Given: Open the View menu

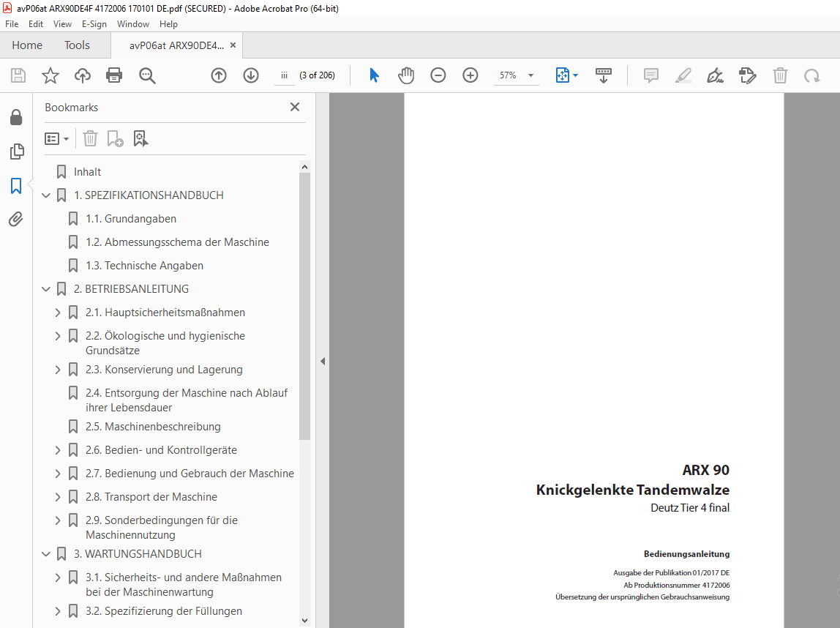Looking at the screenshot, I should point(63,24).
